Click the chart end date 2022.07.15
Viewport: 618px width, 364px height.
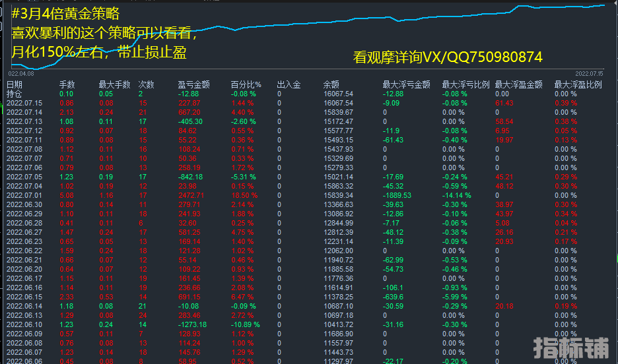tap(589, 74)
